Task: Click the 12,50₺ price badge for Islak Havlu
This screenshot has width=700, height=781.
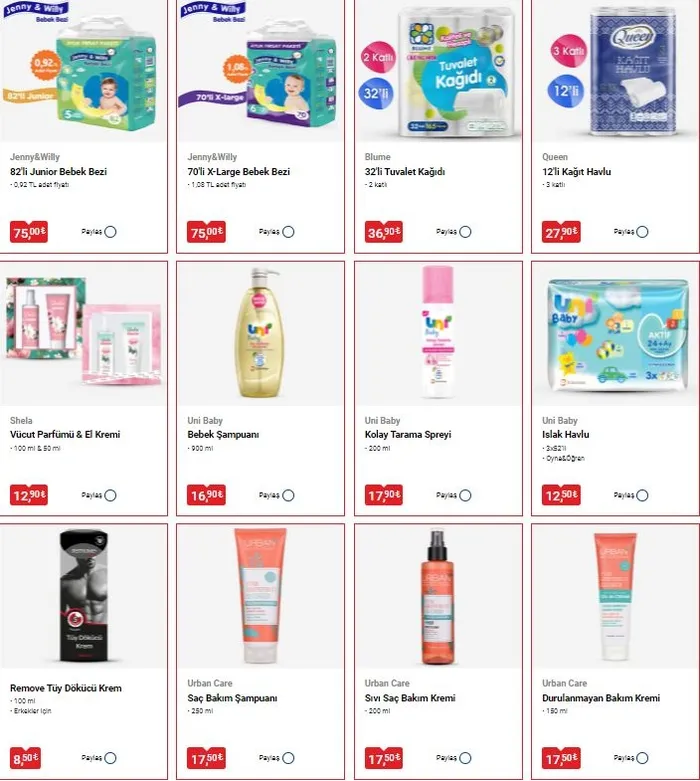Action: click(561, 495)
